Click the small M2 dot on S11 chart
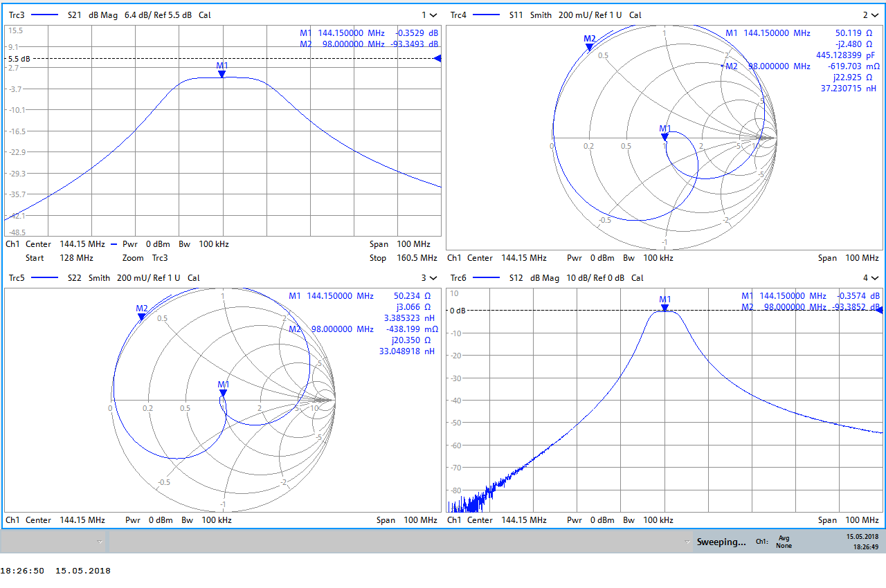The width and height of the screenshot is (886, 588). pyautogui.click(x=721, y=66)
